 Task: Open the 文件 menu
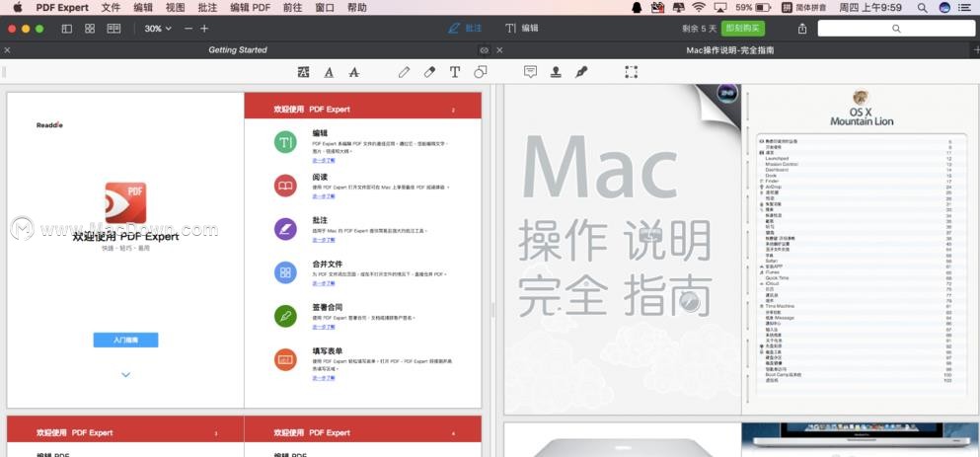111,8
